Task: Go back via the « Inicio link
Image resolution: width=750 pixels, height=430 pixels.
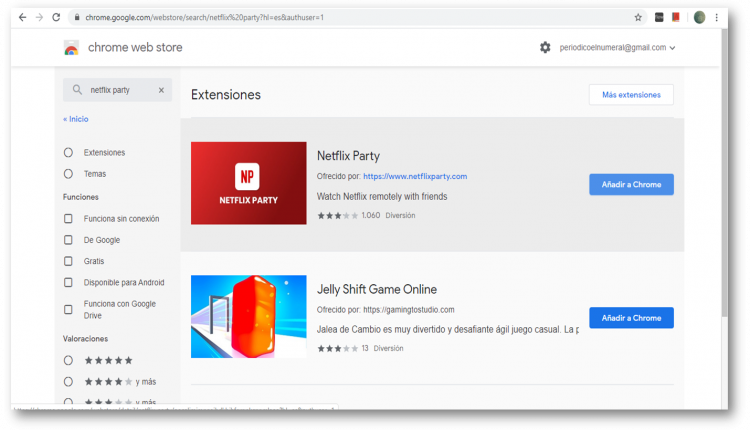Action: tap(76, 119)
